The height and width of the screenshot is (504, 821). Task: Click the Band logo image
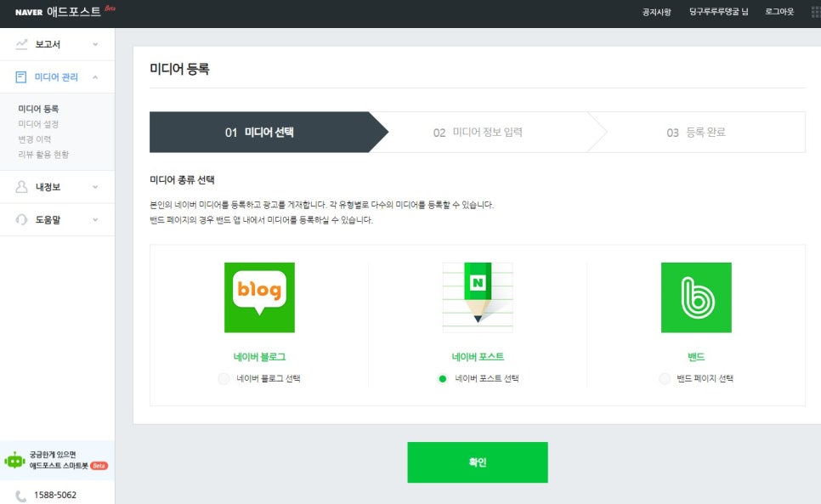(x=696, y=297)
